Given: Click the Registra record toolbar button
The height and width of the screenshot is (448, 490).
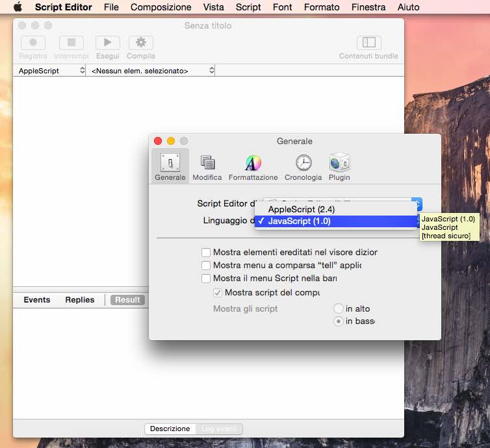Looking at the screenshot, I should 33,42.
